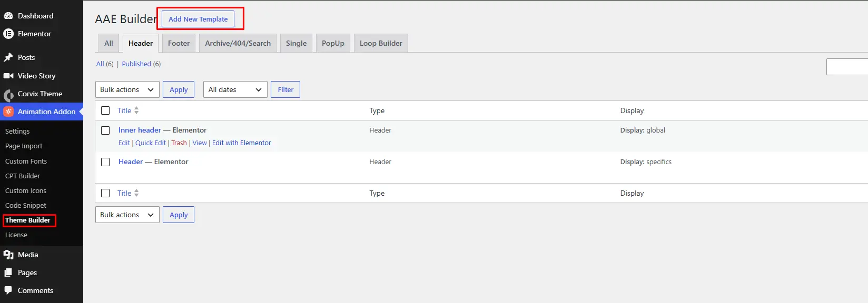Viewport: 868px width, 303px height.
Task: Sort by the bottom Title column arrows
Action: [136, 193]
